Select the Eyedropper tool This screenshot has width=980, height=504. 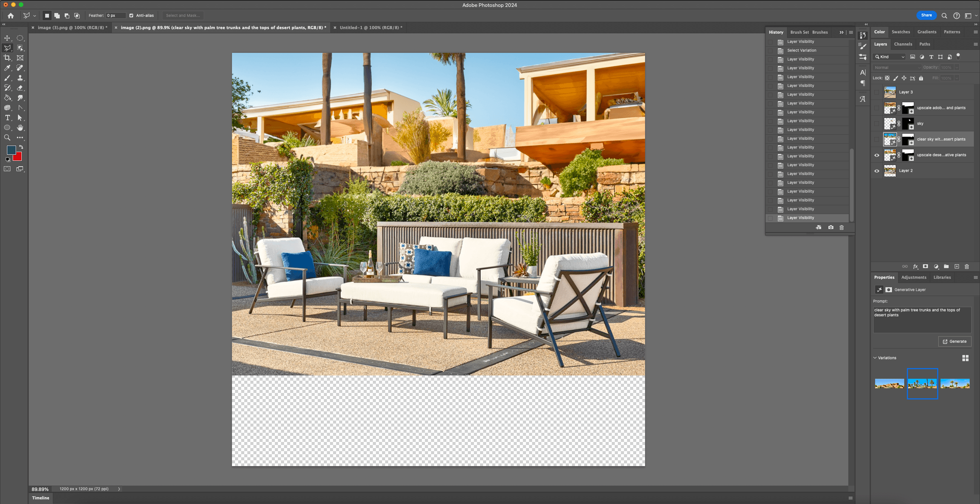coord(7,68)
